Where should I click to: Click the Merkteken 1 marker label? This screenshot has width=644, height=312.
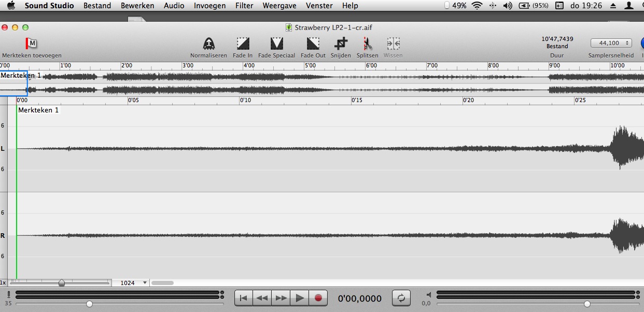coord(39,110)
